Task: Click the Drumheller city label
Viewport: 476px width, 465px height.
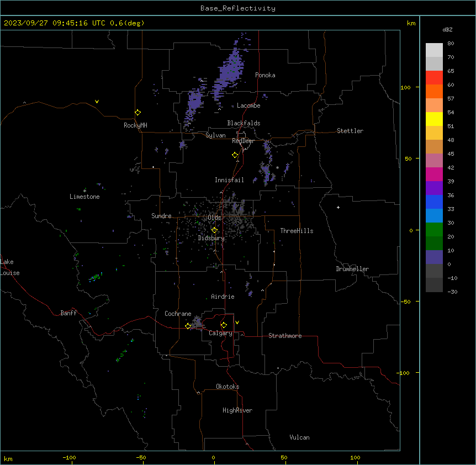Action: pos(352,269)
